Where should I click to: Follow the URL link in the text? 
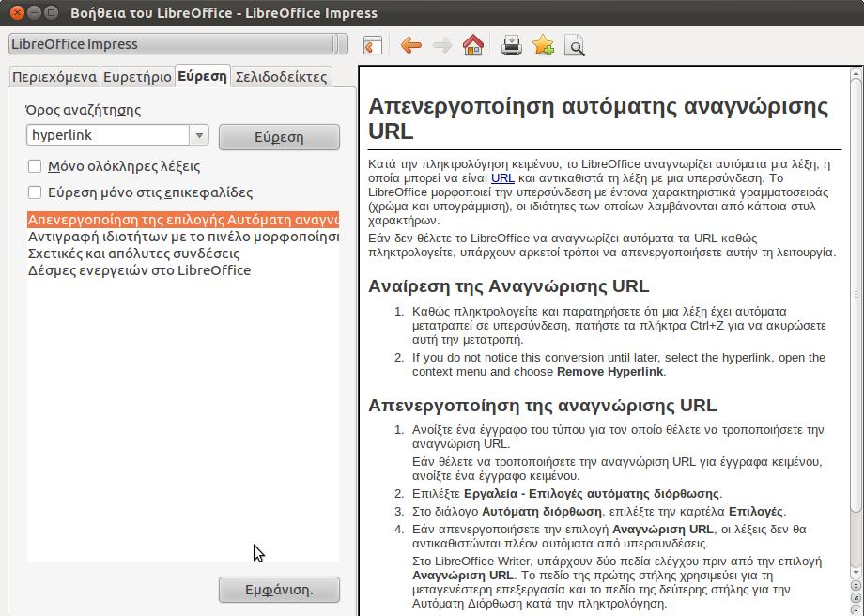point(502,178)
